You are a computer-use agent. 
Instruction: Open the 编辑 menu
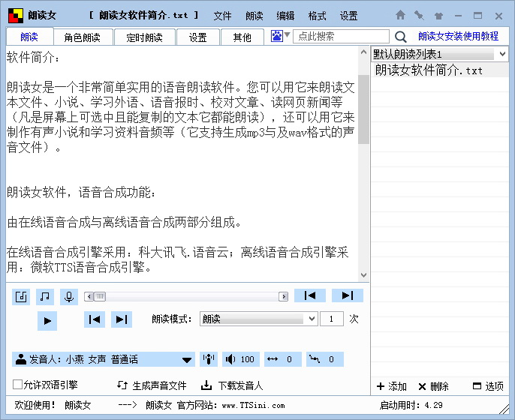285,16
